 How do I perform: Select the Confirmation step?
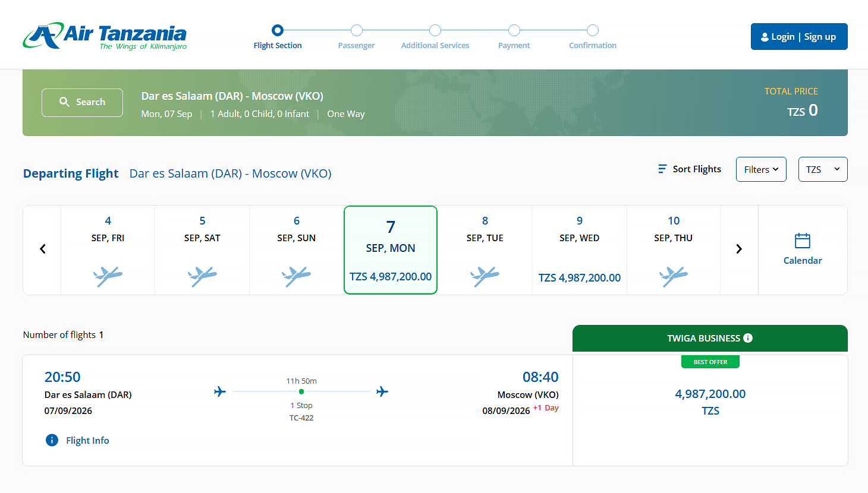coord(593,38)
